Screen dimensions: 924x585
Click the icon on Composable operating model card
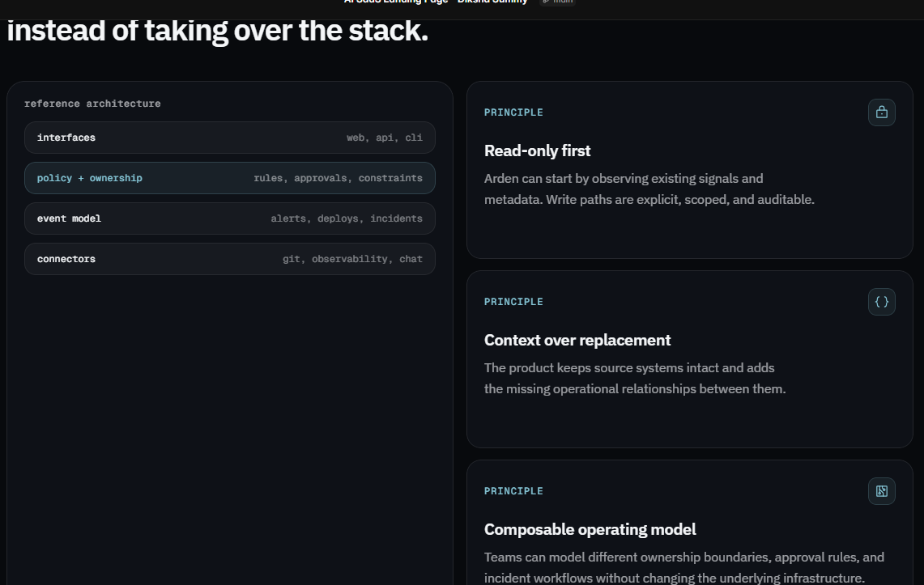click(x=882, y=491)
